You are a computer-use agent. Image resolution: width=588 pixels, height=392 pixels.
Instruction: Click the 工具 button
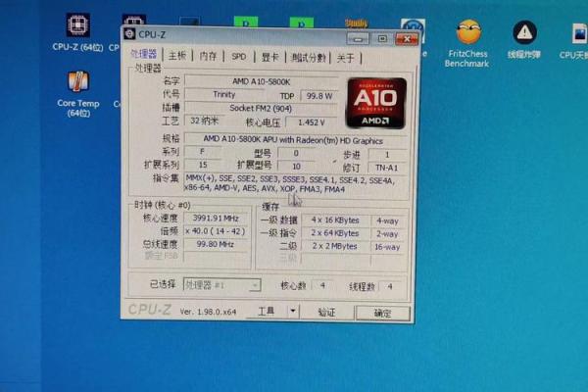(x=267, y=311)
